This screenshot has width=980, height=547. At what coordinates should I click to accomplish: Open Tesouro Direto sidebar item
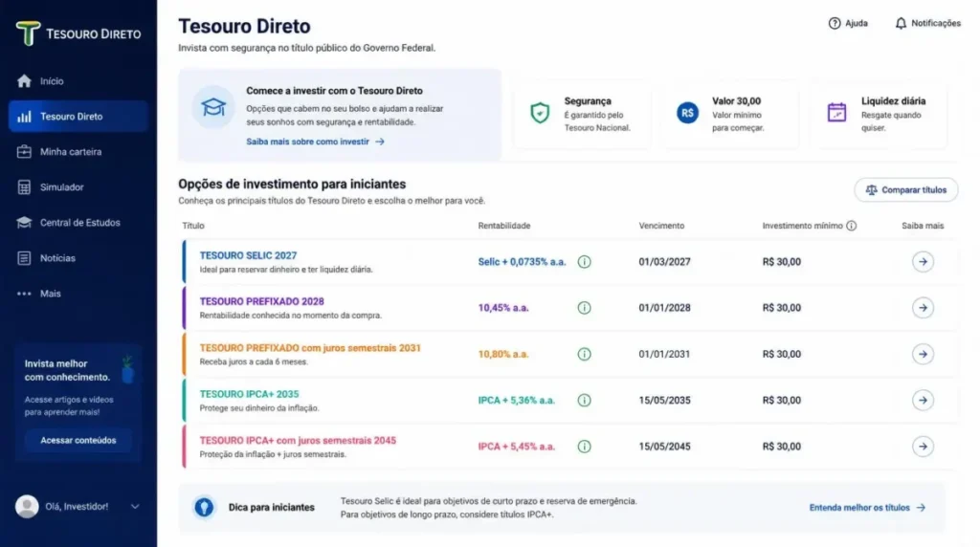[x=78, y=116]
